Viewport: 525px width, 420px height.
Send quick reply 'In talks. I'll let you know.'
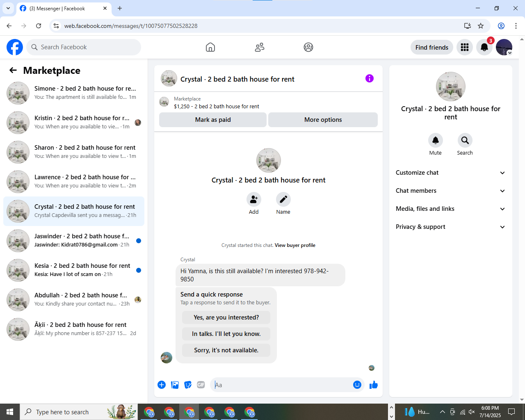tap(226, 334)
